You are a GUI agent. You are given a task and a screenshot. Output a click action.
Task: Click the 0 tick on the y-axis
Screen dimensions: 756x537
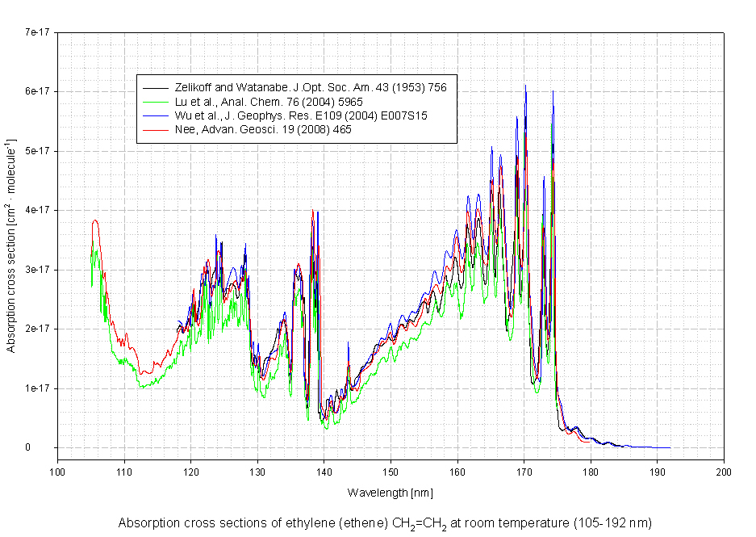48,447
